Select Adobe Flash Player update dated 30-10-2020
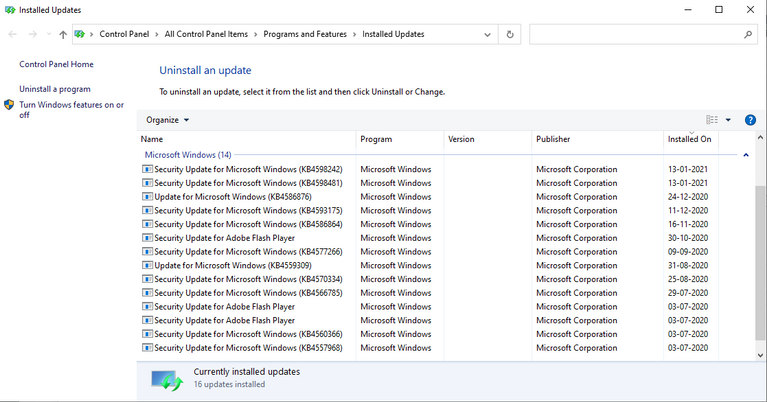Viewport: 767px width, 402px height. (x=225, y=238)
